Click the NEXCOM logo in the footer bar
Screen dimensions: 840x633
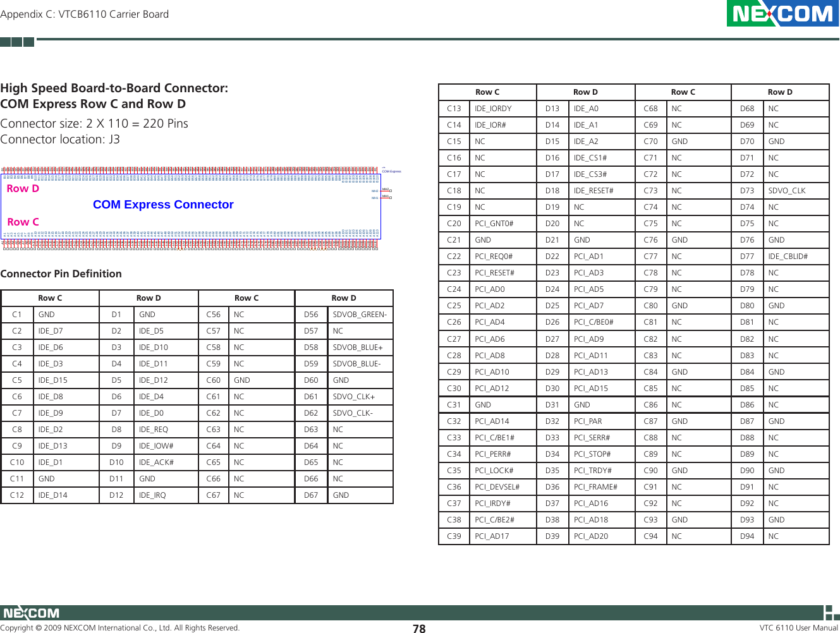pos(31,613)
